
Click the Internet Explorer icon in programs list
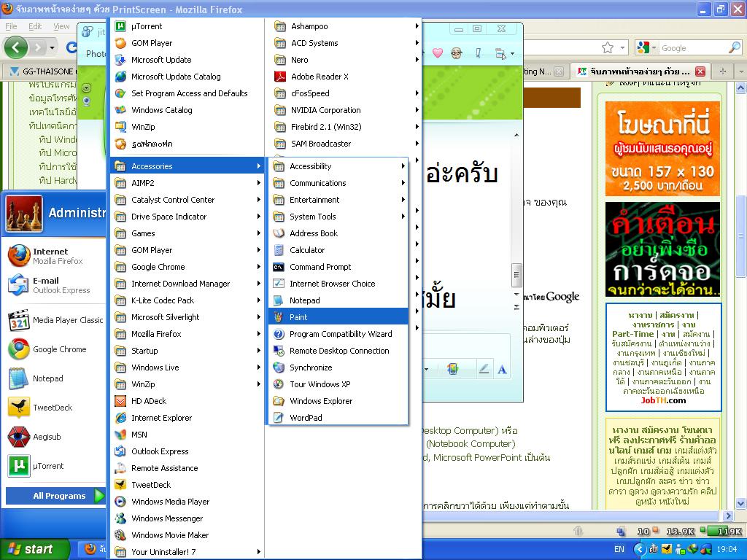pyautogui.click(x=120, y=418)
